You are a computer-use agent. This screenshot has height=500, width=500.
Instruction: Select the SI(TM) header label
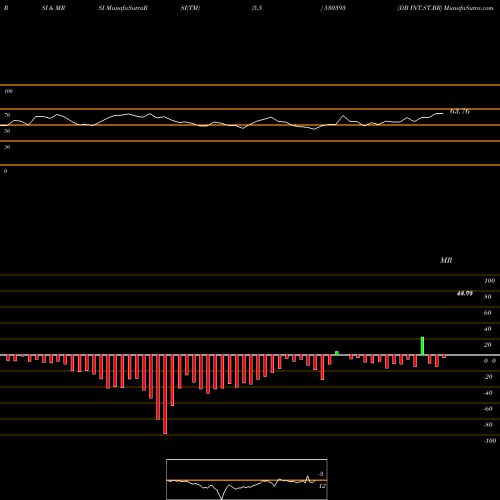[190, 8]
